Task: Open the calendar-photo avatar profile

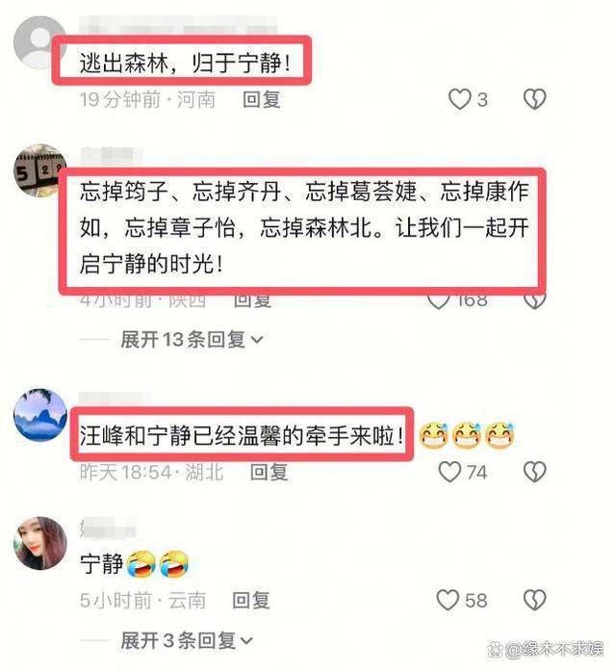Action: click(39, 169)
